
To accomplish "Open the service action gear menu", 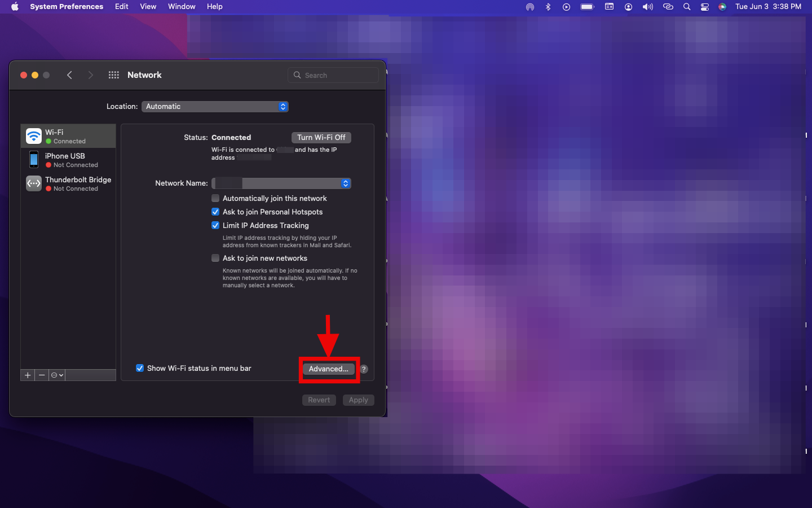I will (57, 375).
